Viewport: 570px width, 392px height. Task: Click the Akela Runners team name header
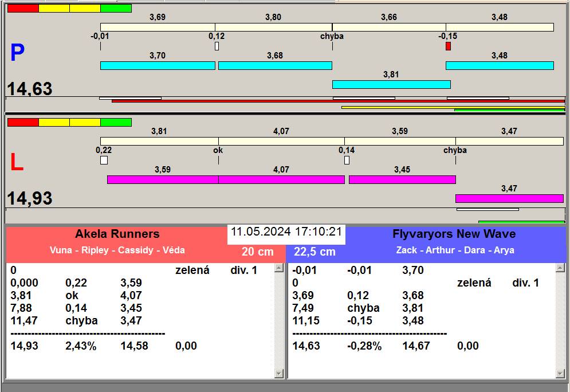(117, 234)
